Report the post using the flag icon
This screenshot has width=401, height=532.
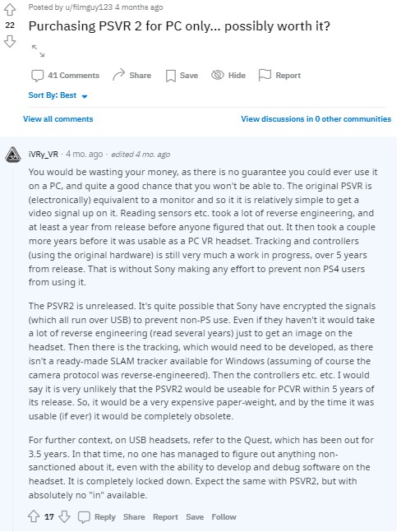coord(265,75)
